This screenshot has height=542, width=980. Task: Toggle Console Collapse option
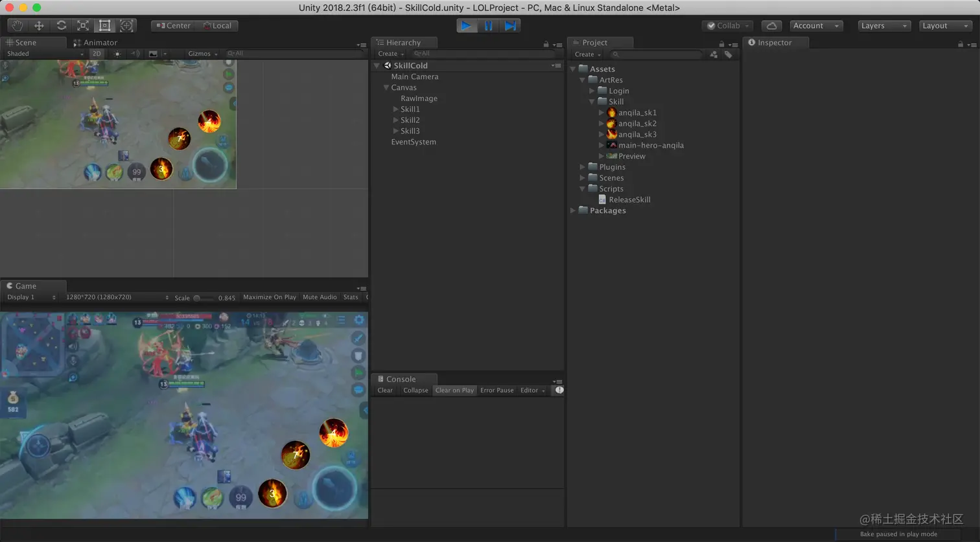[x=415, y=390]
